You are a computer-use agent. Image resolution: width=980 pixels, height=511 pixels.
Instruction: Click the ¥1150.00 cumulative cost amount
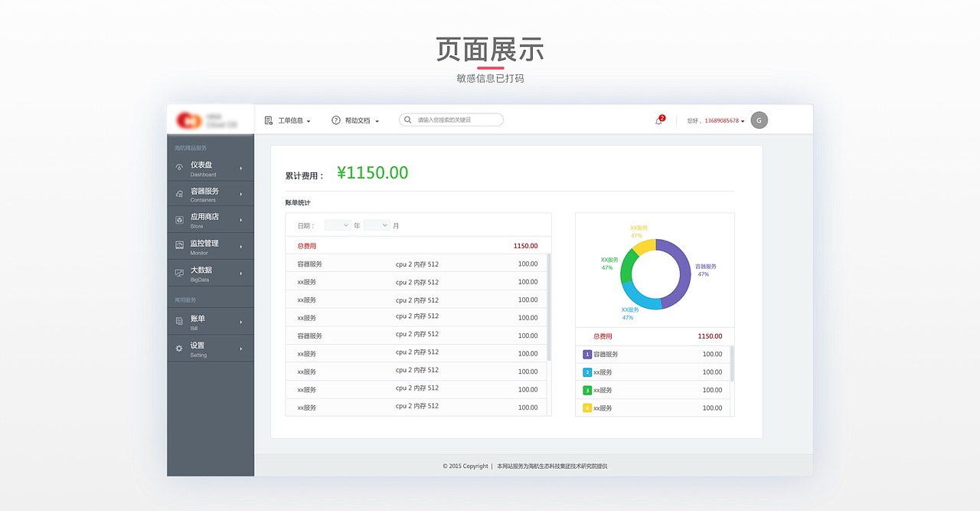point(372,173)
